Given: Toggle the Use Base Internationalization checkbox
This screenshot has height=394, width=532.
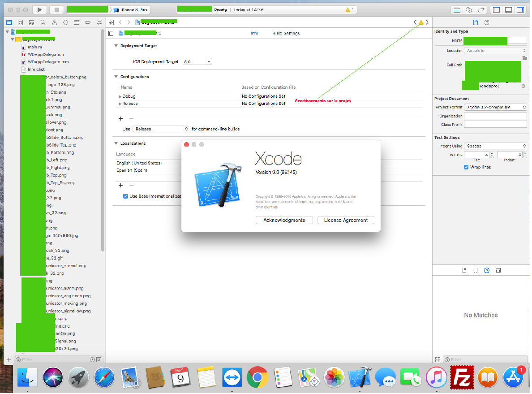Looking at the screenshot, I should click(125, 196).
